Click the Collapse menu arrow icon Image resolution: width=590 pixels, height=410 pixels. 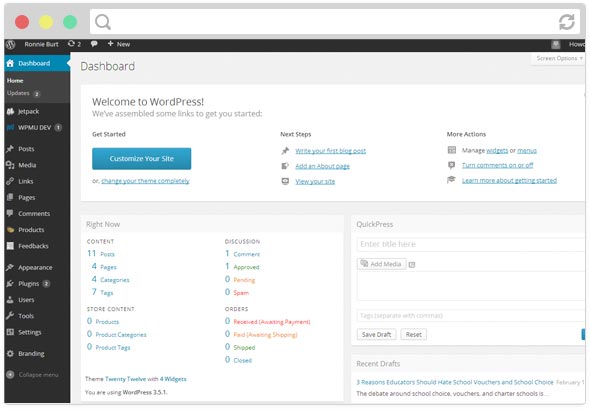tap(11, 375)
